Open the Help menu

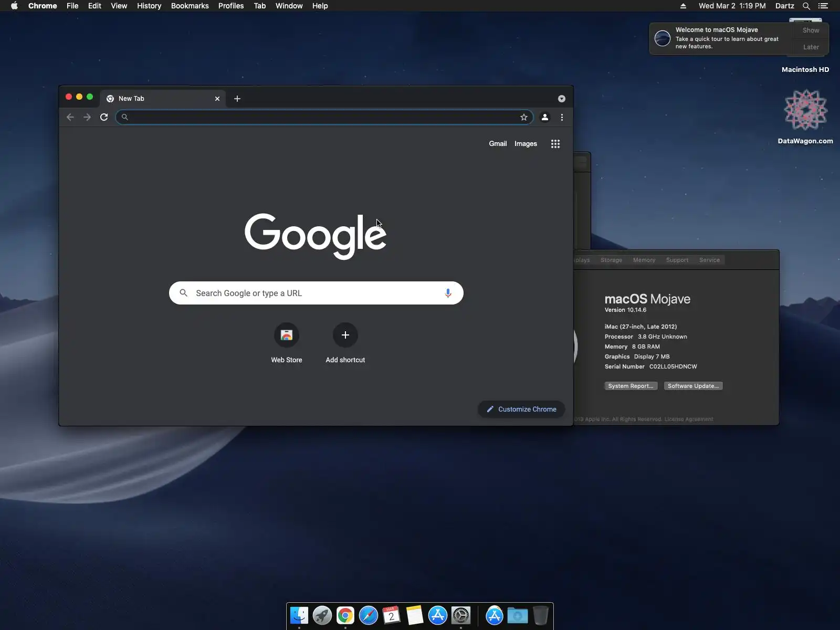click(320, 6)
